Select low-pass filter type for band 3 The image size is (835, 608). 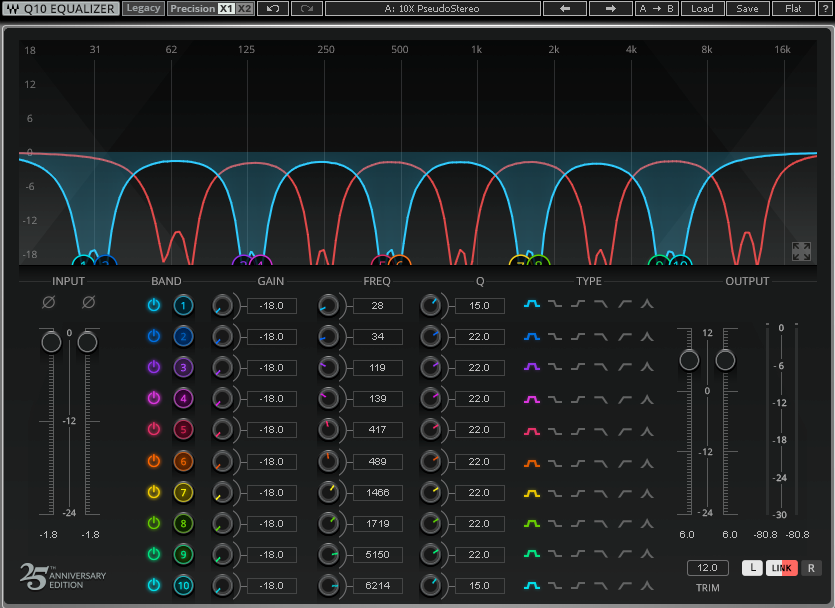click(601, 367)
